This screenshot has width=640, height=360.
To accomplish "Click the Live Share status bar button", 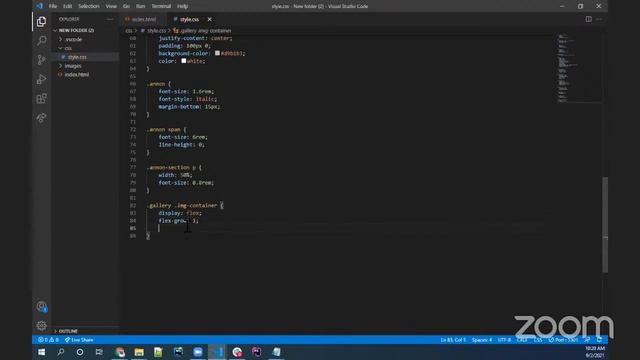I will click(x=79, y=340).
